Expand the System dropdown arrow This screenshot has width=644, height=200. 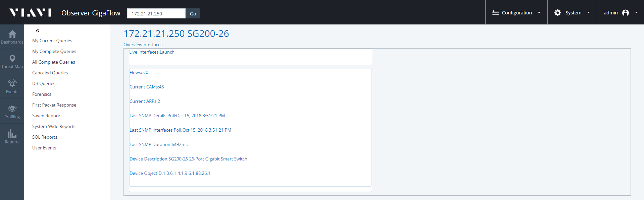588,13
